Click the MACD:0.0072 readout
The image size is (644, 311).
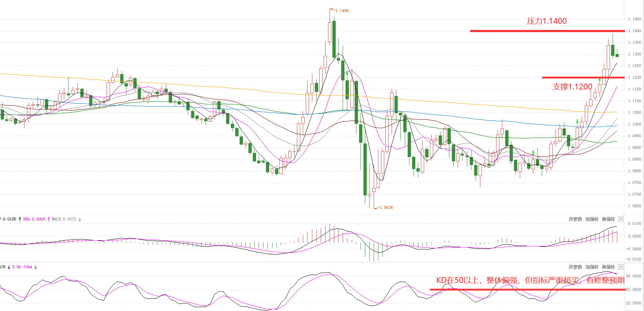(x=64, y=219)
